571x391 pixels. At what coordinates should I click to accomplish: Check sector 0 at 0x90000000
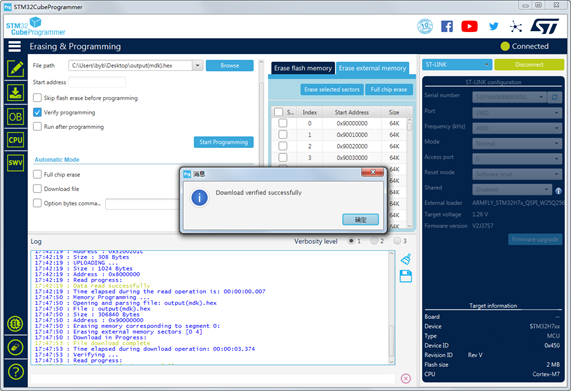point(283,123)
